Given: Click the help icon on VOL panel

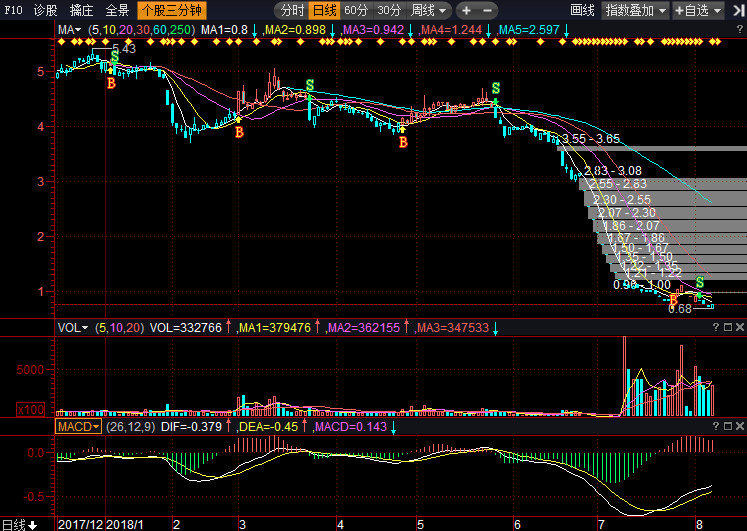Looking at the screenshot, I should (716, 327).
